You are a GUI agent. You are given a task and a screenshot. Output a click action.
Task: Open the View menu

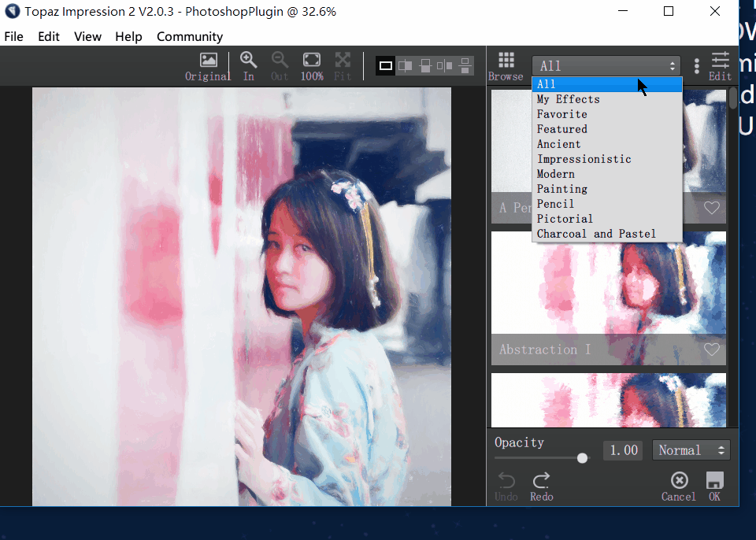pyautogui.click(x=87, y=37)
